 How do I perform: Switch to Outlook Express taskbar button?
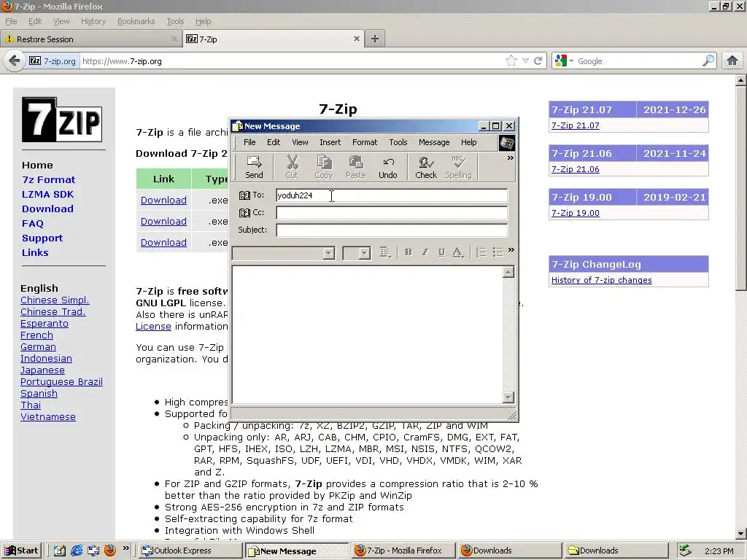click(191, 551)
